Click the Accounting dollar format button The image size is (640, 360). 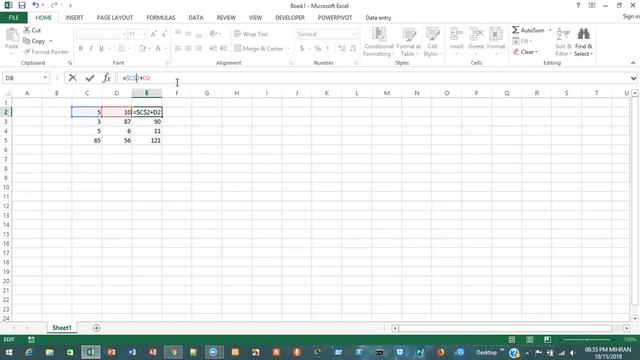pos(302,48)
